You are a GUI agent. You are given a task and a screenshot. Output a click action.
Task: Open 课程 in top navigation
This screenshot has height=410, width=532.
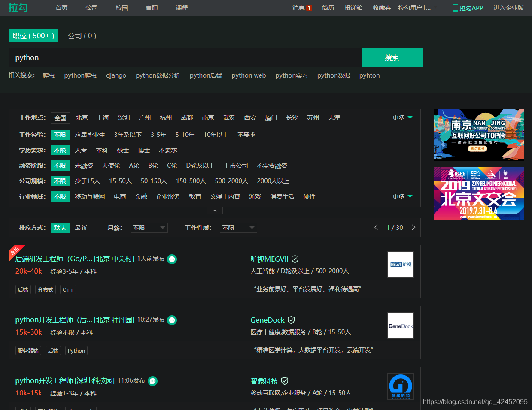point(182,8)
